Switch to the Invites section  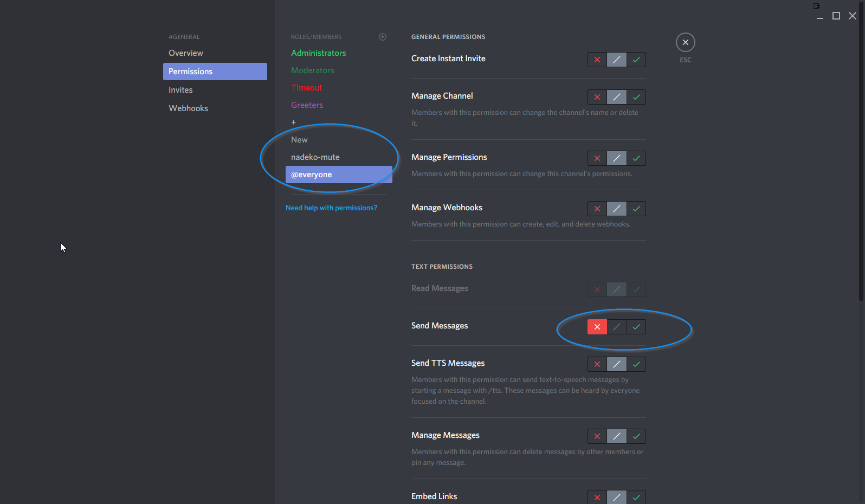tap(180, 90)
